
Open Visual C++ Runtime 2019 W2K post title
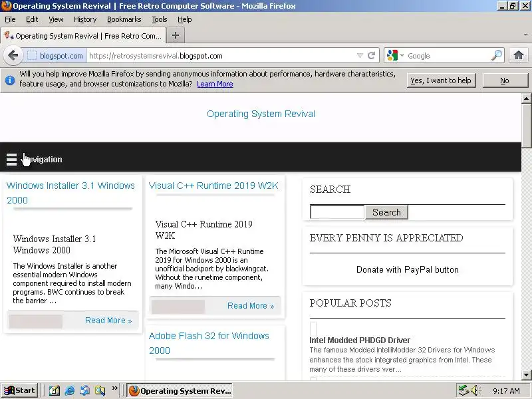point(213,186)
